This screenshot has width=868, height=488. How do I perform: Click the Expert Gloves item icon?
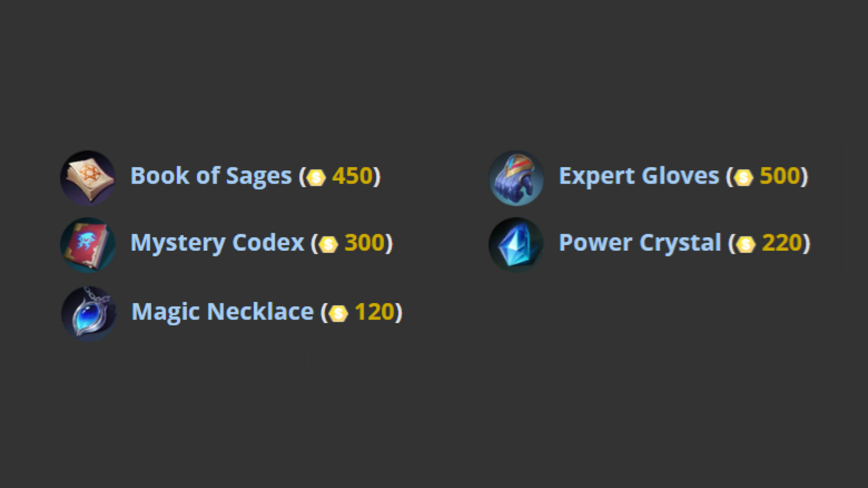tap(516, 178)
